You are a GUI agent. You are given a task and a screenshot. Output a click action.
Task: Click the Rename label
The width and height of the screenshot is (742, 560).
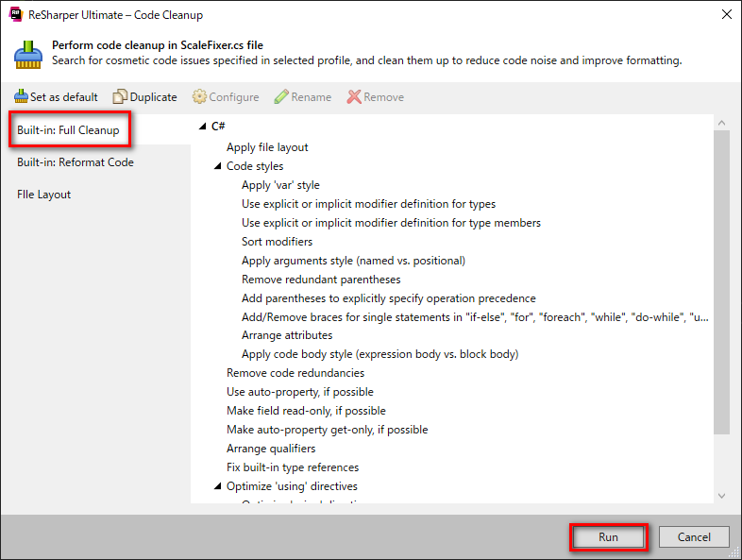tap(311, 97)
